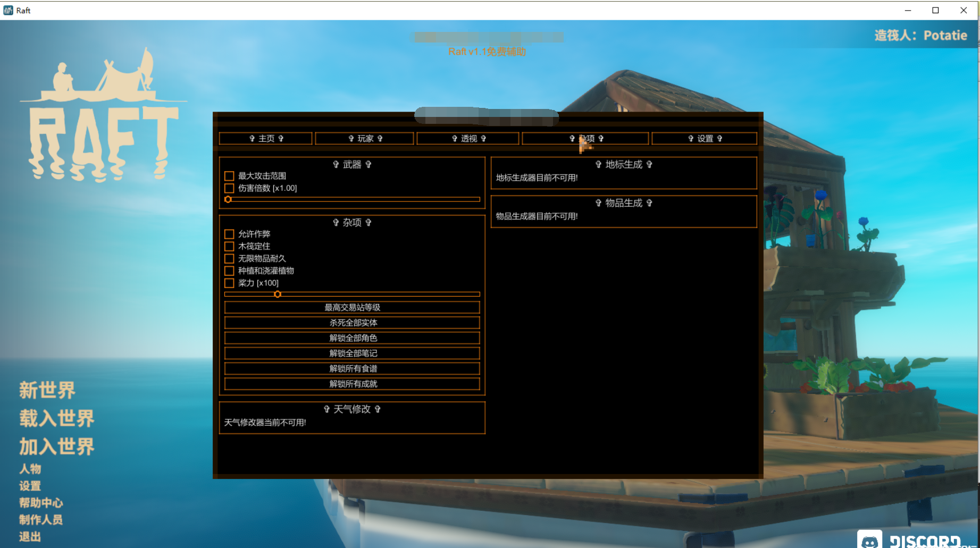Click the Discord icon in the corner
The image size is (980, 548).
(x=870, y=541)
